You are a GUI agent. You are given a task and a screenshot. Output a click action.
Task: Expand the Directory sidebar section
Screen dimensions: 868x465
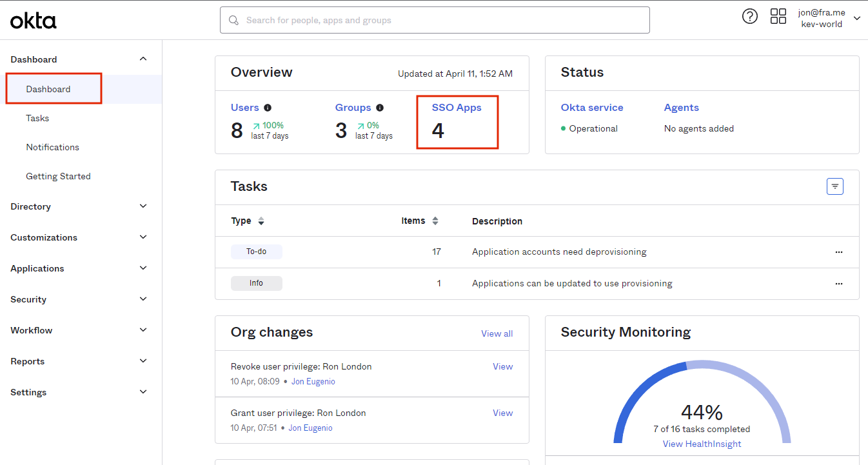[143, 206]
